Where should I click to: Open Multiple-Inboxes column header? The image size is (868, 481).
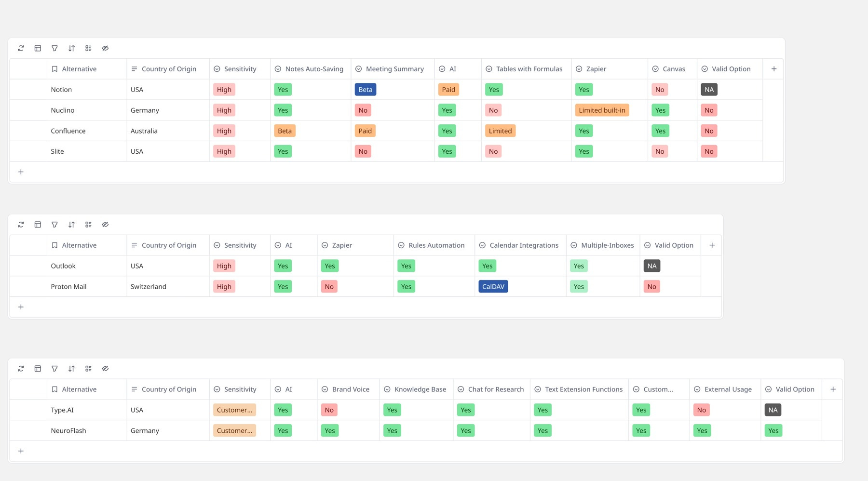tap(603, 245)
